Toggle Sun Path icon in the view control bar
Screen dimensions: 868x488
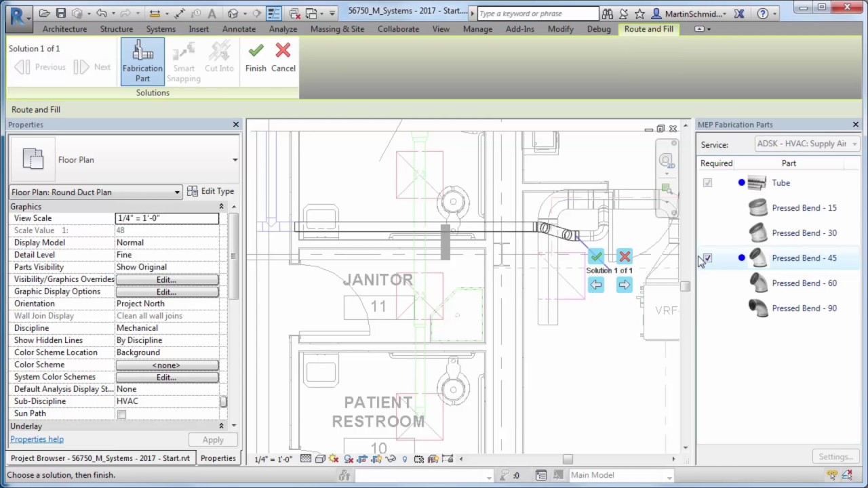[334, 459]
